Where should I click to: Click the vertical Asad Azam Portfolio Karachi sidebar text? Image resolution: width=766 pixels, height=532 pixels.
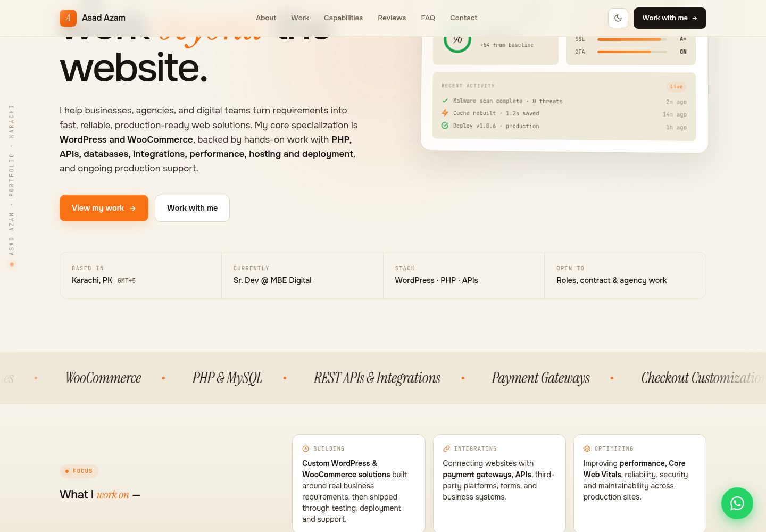(x=12, y=180)
